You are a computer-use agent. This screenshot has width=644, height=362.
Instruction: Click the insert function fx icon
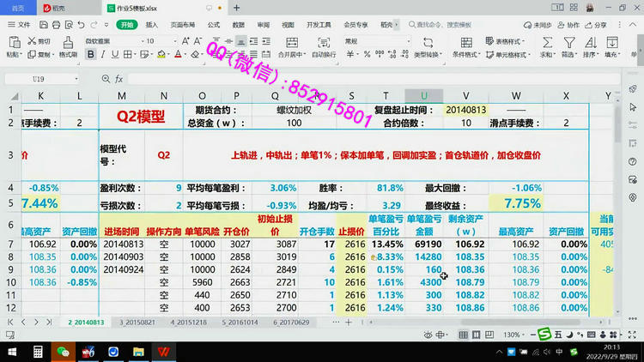click(x=118, y=78)
